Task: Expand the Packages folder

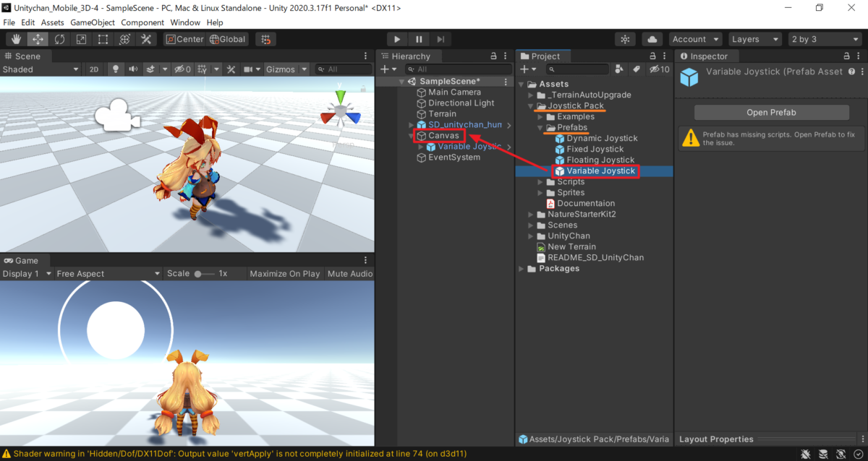Action: click(x=522, y=269)
